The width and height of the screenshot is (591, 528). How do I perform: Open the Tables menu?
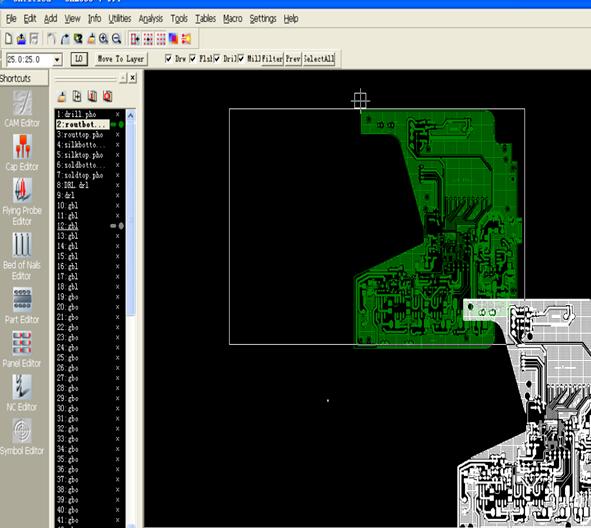point(205,18)
